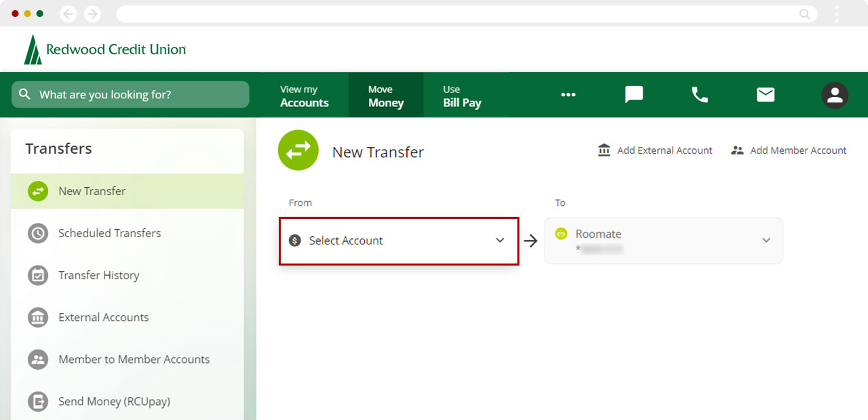Click the External Accounts bank icon
868x420 pixels.
pyautogui.click(x=38, y=317)
